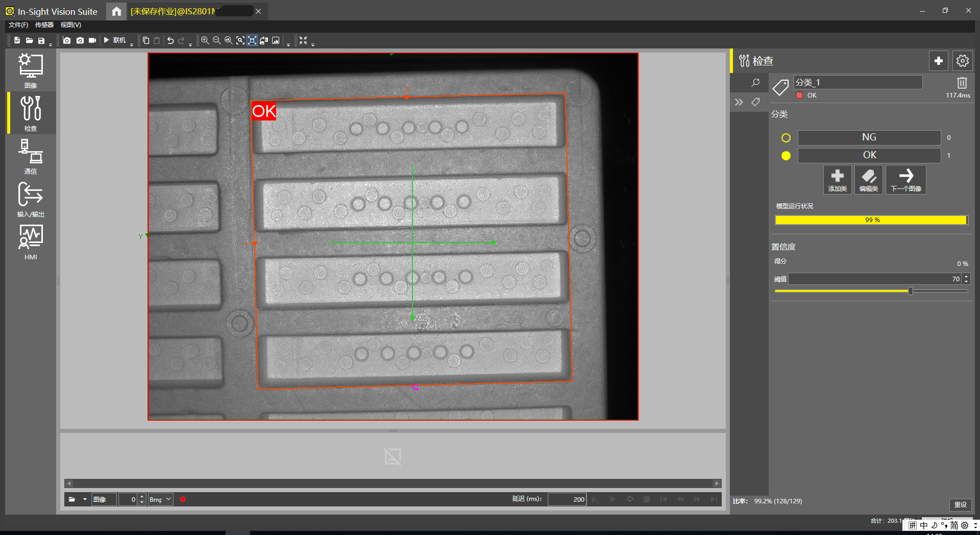The width and height of the screenshot is (980, 535).
Task: Open the edit toolbar overflow dropdown
Action: coord(190,45)
